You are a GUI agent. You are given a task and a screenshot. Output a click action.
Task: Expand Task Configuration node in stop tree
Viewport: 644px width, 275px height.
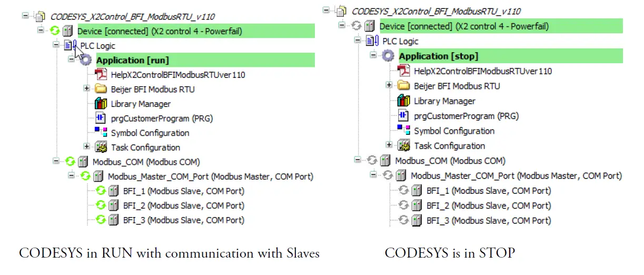point(389,145)
